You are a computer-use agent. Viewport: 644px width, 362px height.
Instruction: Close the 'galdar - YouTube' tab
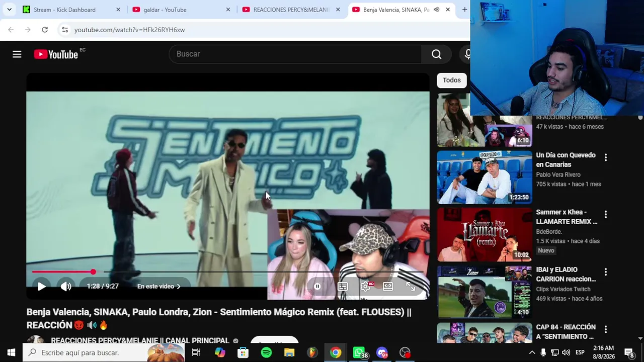click(x=228, y=10)
